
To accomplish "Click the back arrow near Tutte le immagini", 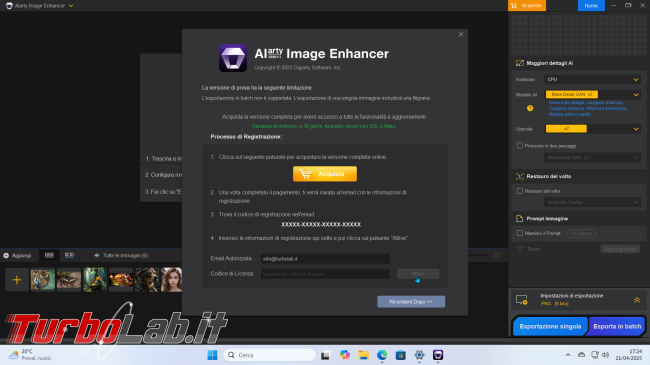I will point(97,256).
